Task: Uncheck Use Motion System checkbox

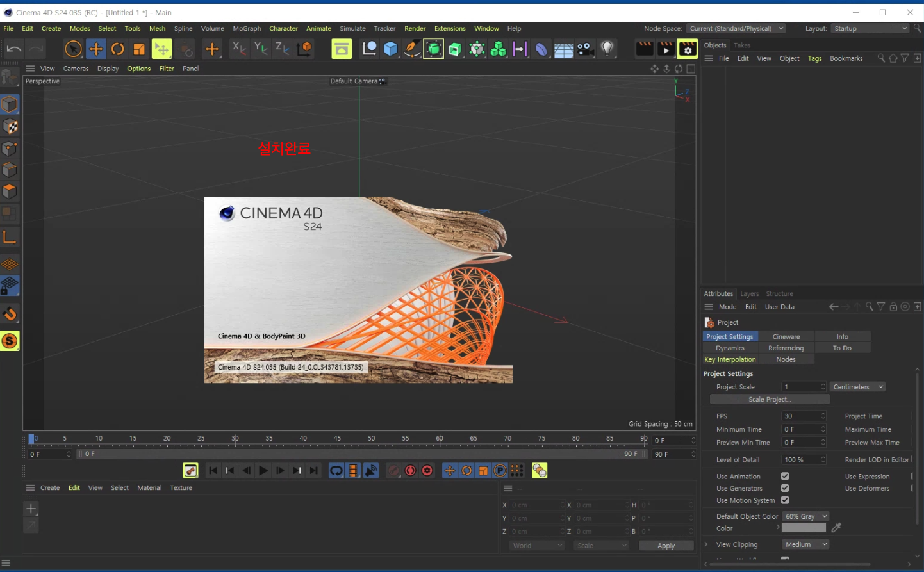Action: pos(785,500)
